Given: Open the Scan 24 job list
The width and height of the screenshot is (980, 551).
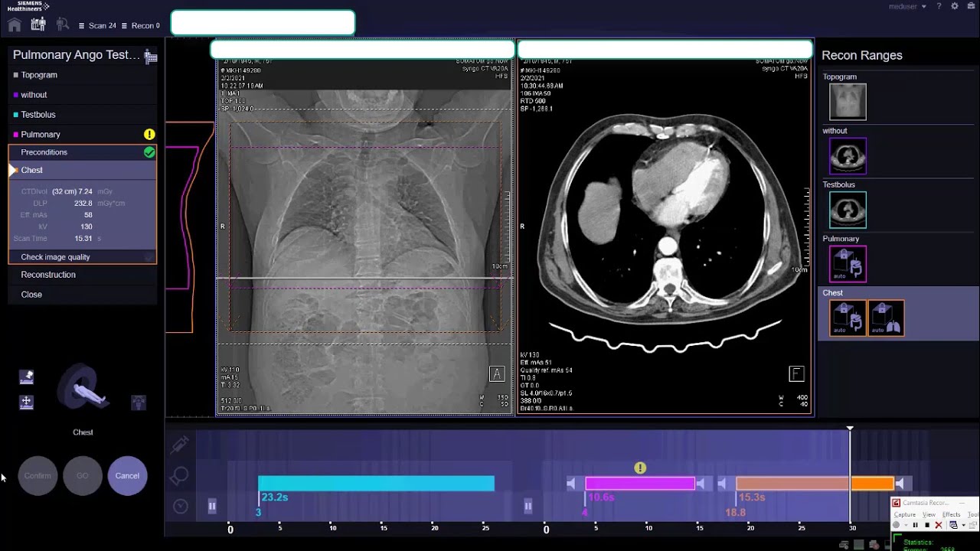Looking at the screenshot, I should tap(98, 25).
